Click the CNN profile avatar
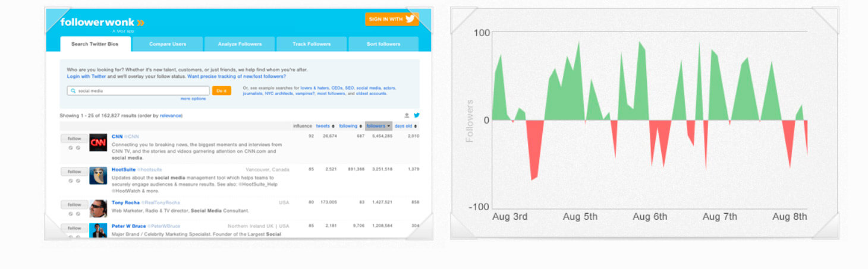 click(x=98, y=143)
